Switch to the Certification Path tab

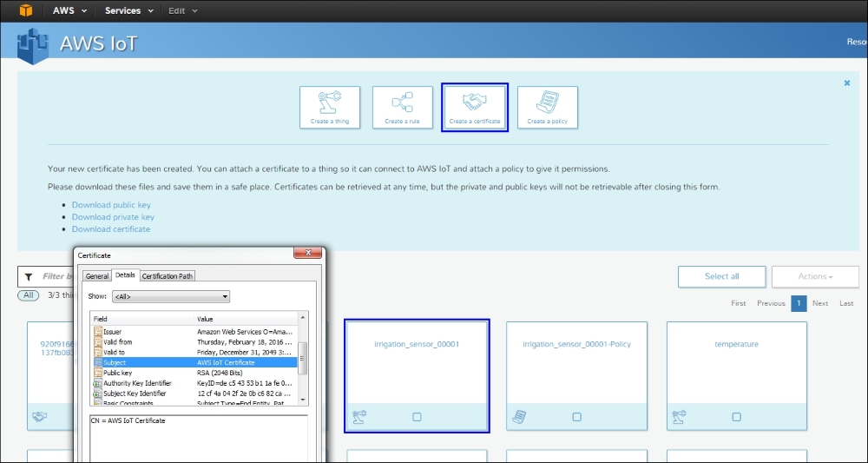(x=168, y=276)
